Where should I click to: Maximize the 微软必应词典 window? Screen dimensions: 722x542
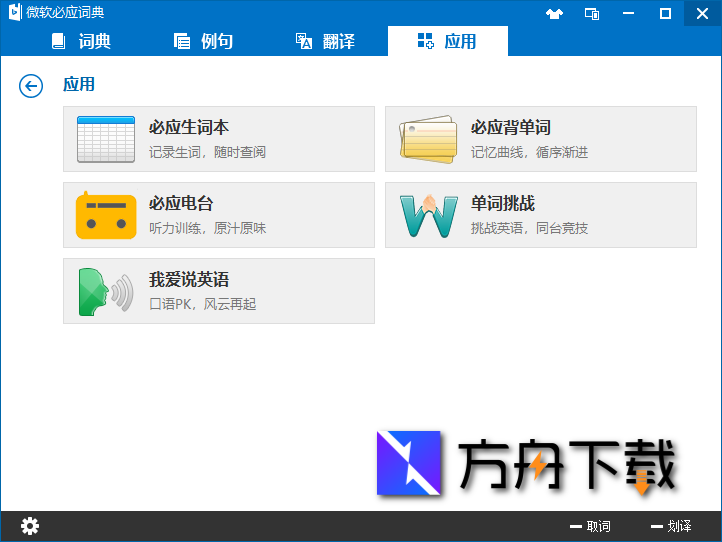(x=665, y=13)
